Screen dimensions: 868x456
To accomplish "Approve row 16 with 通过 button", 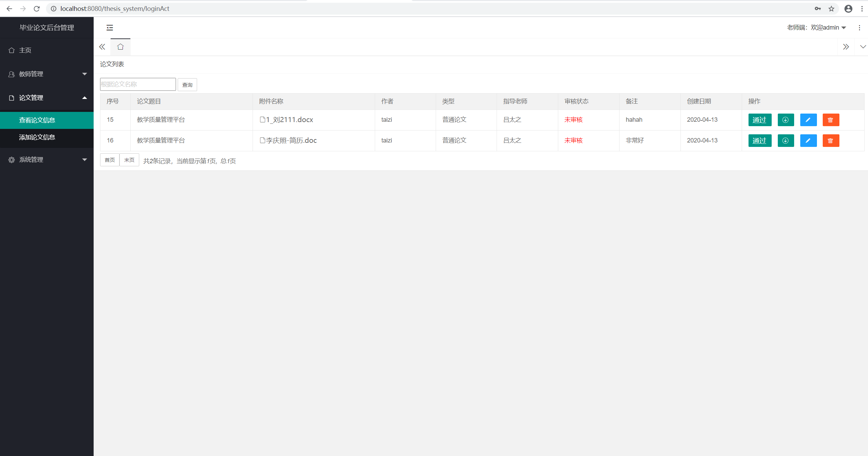I will point(760,141).
